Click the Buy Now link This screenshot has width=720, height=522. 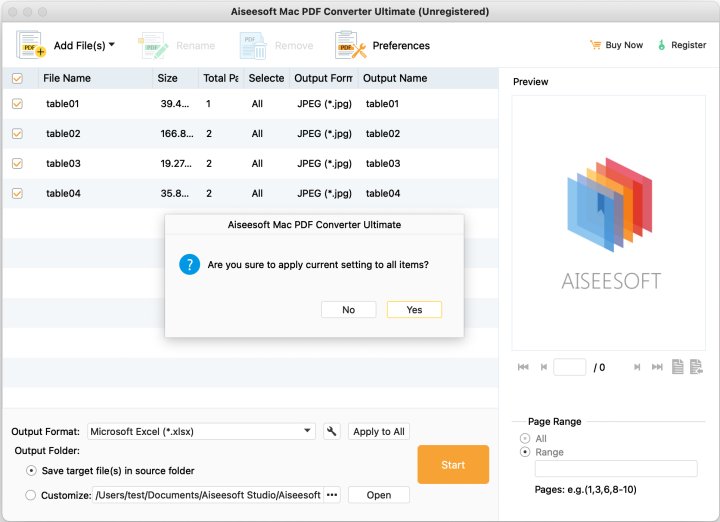coord(624,45)
